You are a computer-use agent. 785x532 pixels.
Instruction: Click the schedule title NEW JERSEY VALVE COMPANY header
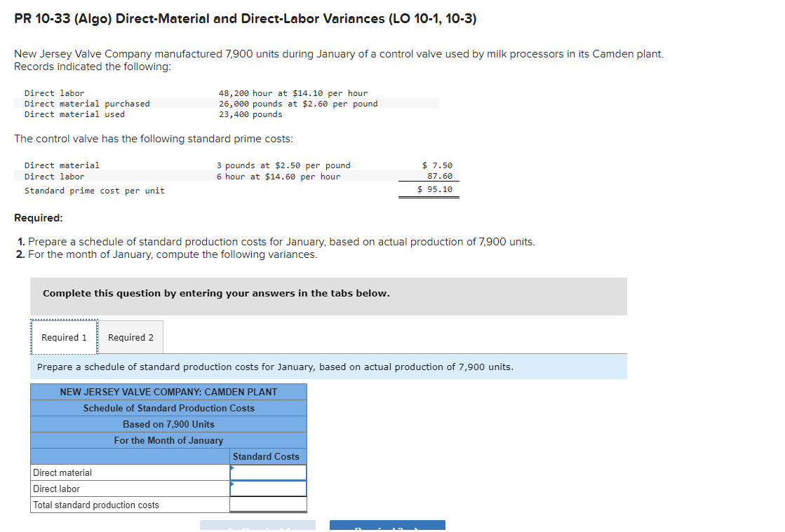(x=168, y=391)
